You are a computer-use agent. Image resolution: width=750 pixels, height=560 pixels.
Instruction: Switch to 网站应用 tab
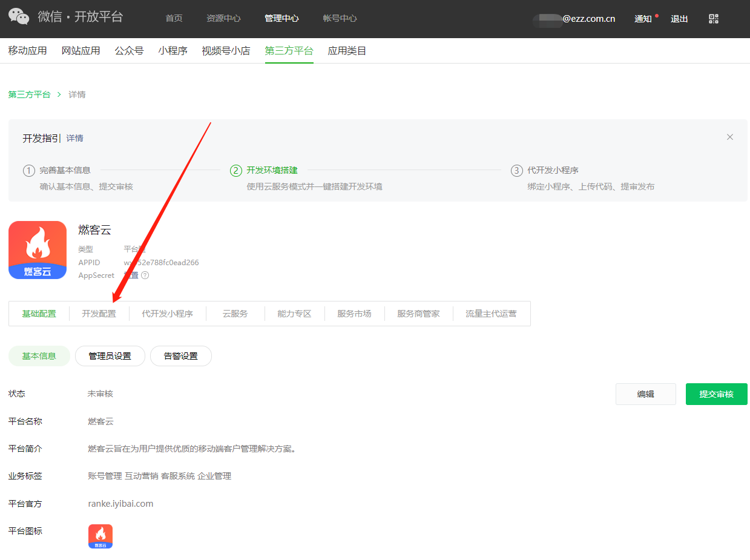(x=81, y=51)
